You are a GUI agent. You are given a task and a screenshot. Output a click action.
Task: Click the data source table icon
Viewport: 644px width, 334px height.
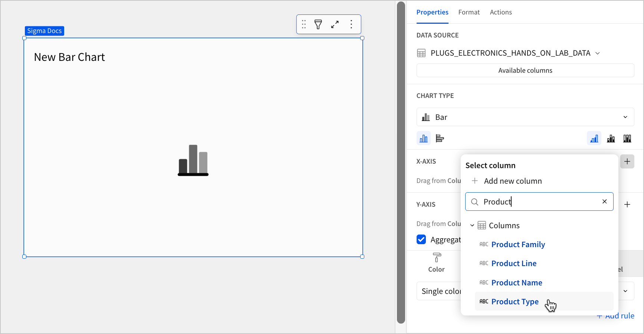[x=421, y=53]
